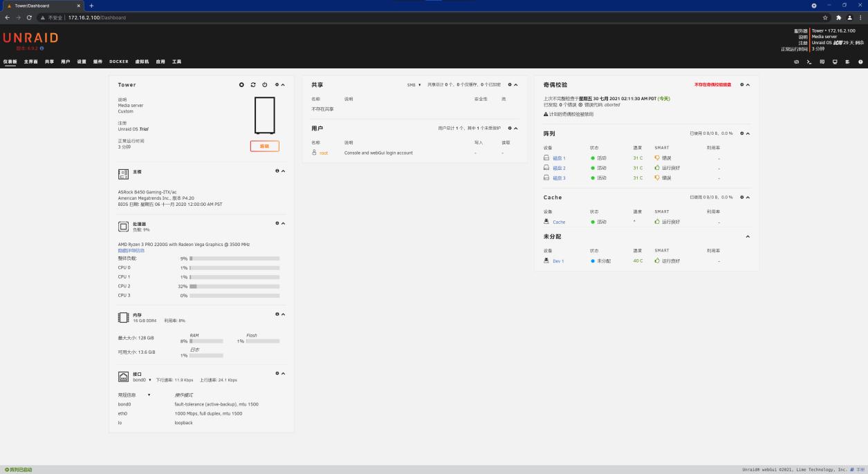The width and height of the screenshot is (868, 474).
Task: Click the stop array icon in Tower panel
Action: [241, 85]
